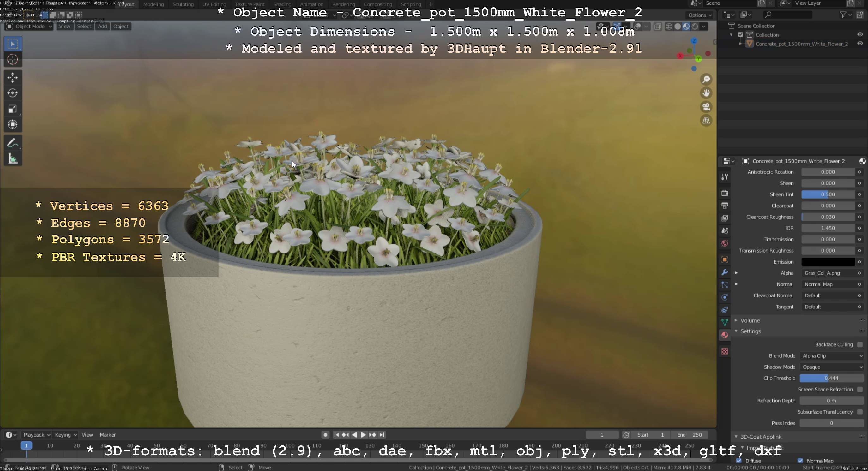The height and width of the screenshot is (471, 868).
Task: Activate the 3D Cursor tool
Action: coord(13,59)
